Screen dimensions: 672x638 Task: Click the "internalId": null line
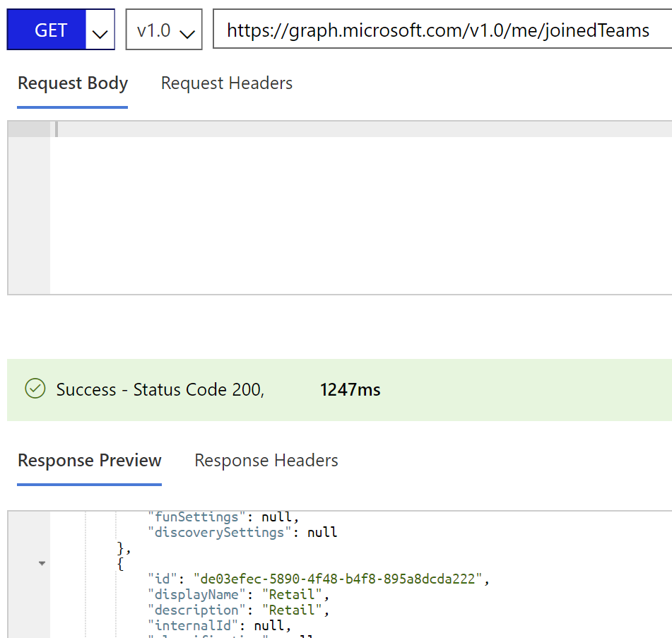tap(220, 625)
